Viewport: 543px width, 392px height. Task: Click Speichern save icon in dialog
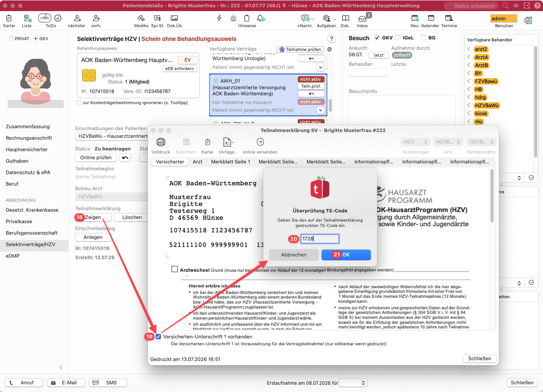point(186,142)
